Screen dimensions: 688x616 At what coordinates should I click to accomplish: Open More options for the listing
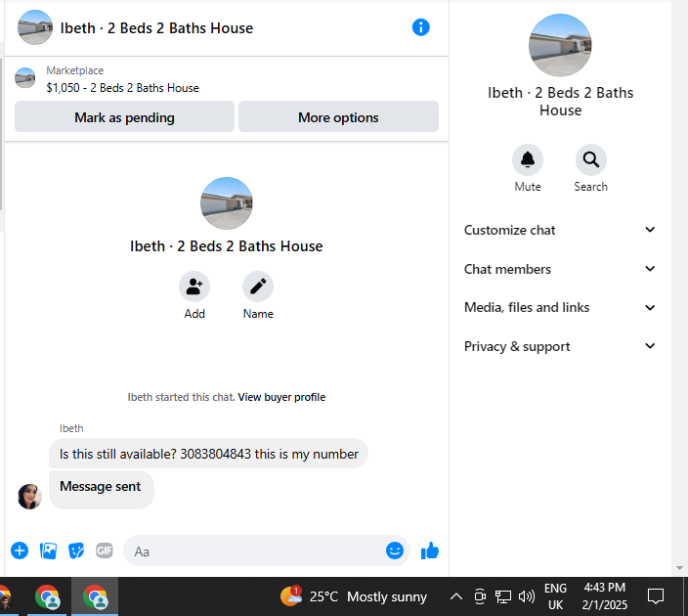(x=338, y=116)
